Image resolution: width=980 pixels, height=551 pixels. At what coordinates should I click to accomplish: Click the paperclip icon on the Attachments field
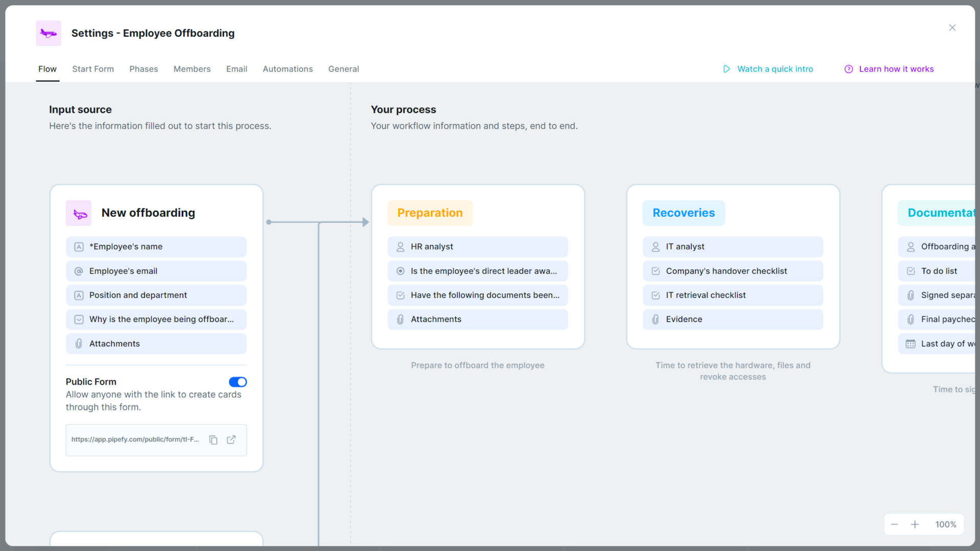point(79,343)
